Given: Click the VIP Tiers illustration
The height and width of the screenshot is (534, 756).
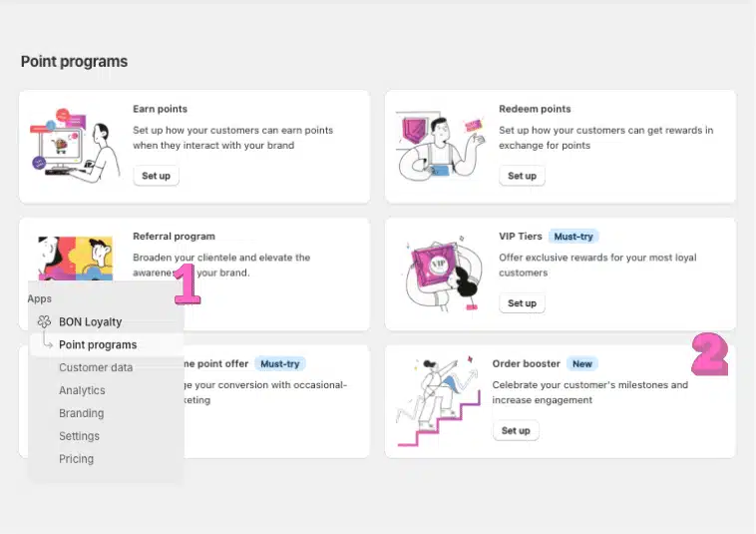Looking at the screenshot, I should pos(443,275).
